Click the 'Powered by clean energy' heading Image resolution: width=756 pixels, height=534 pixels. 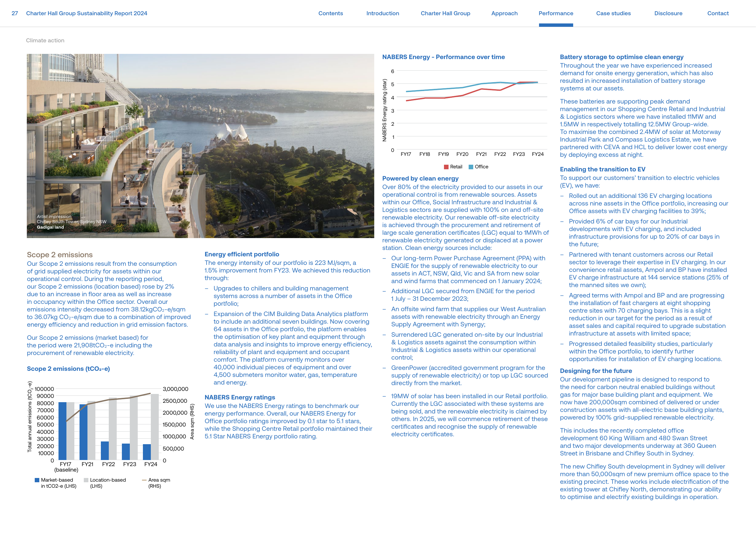point(420,179)
